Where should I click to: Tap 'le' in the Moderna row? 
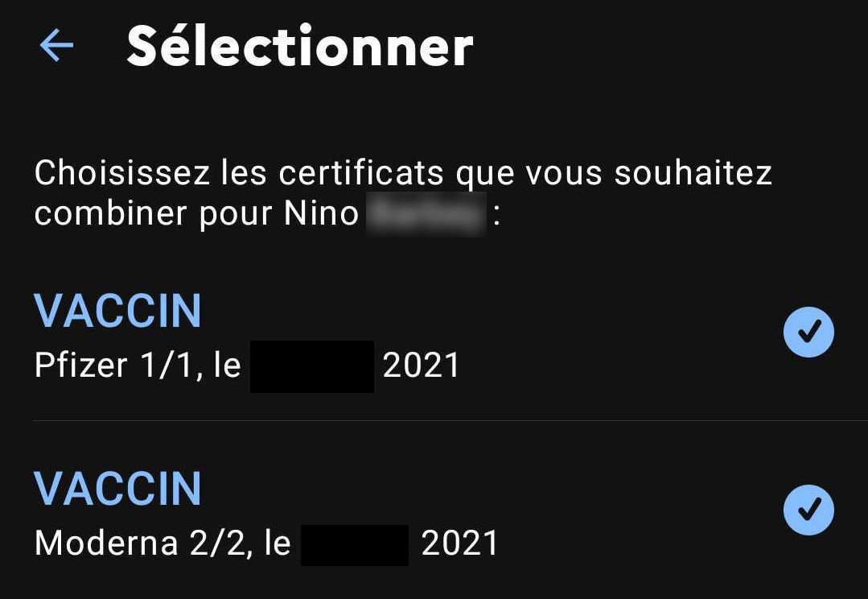(278, 543)
